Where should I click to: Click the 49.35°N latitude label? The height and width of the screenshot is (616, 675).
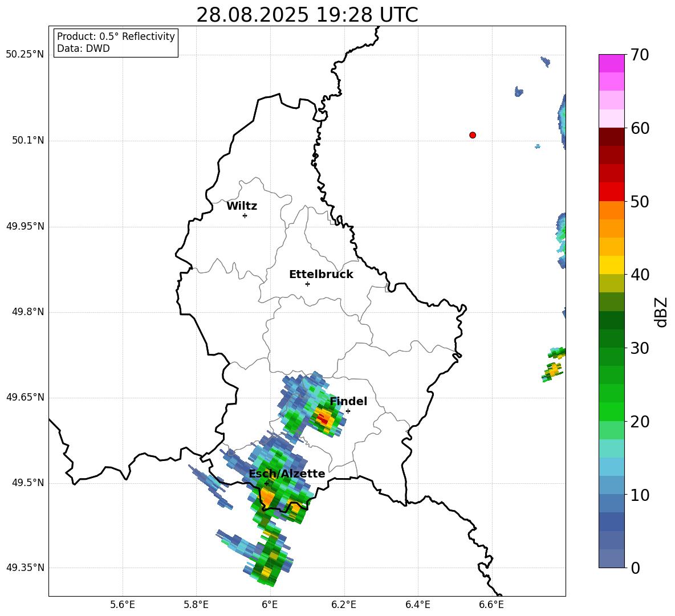click(x=25, y=568)
